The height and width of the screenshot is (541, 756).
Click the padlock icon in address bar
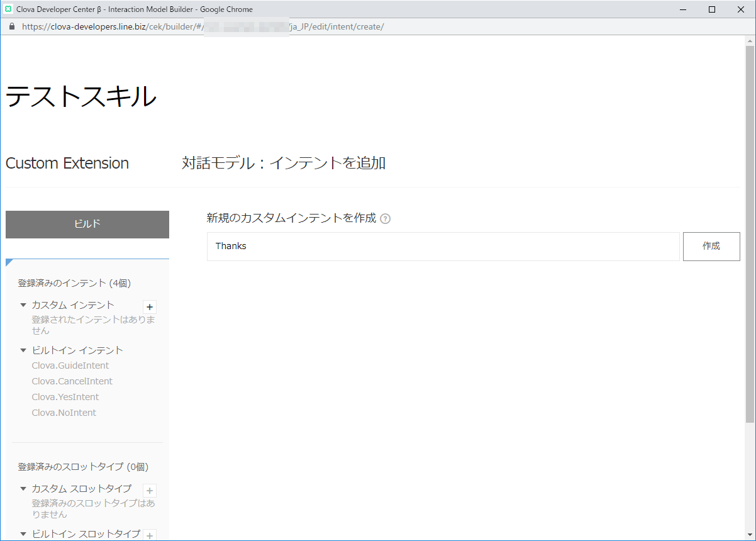coord(11,26)
